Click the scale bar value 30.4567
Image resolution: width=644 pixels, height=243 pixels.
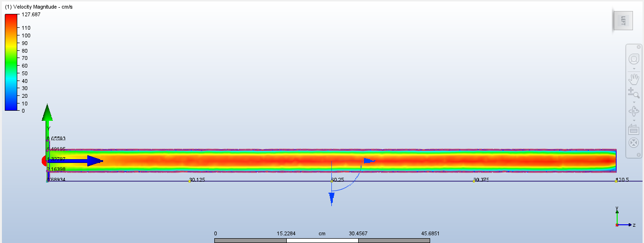(358, 233)
